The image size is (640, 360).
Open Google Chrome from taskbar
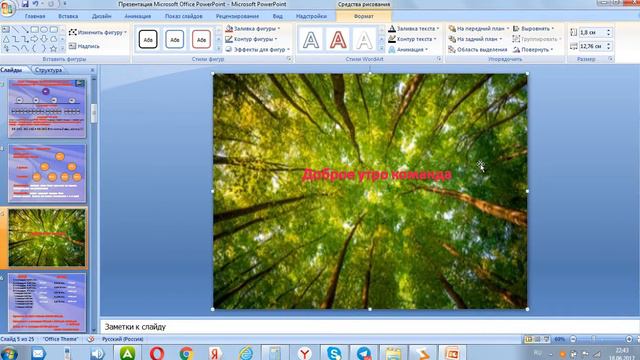186,353
